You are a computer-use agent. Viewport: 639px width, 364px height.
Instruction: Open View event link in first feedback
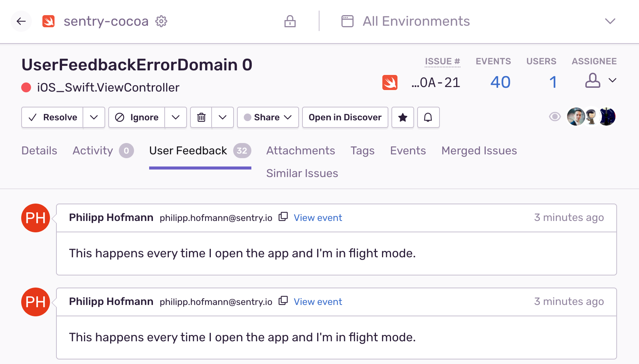(318, 218)
